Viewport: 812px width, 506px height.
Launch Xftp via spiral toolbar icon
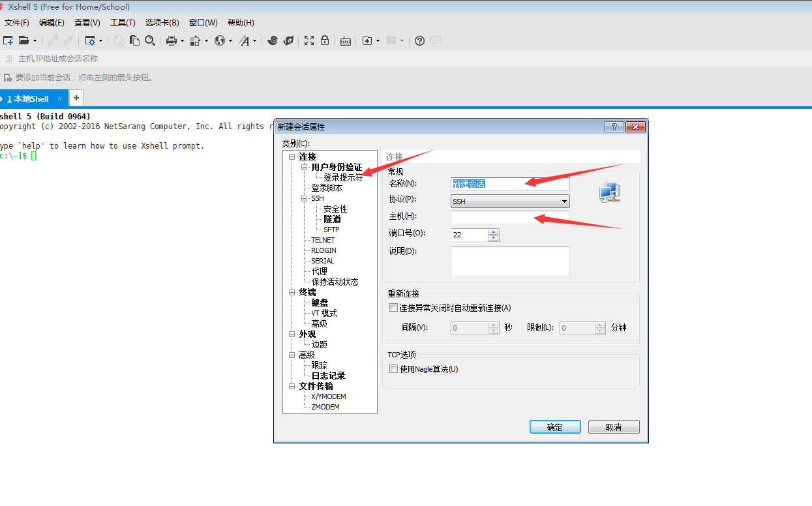pyautogui.click(x=273, y=40)
